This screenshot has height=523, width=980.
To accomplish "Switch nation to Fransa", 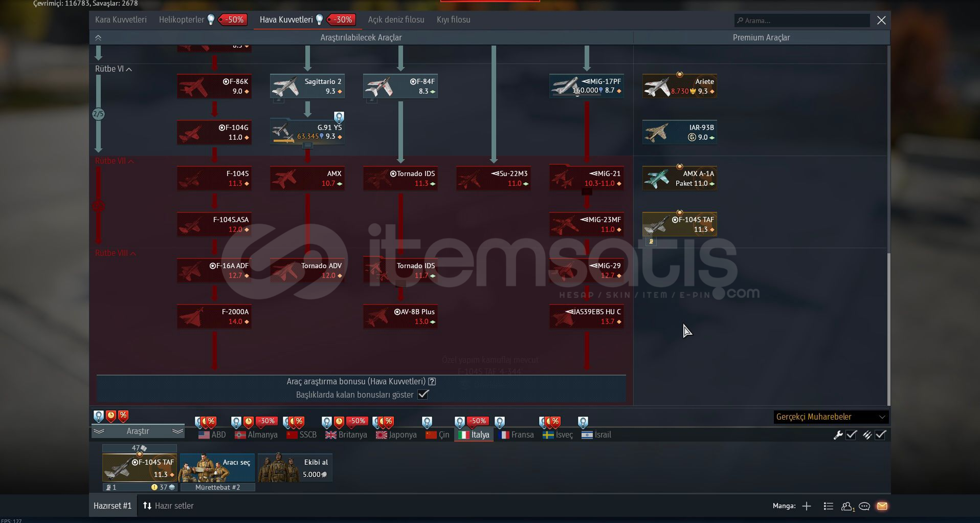I will tap(516, 435).
